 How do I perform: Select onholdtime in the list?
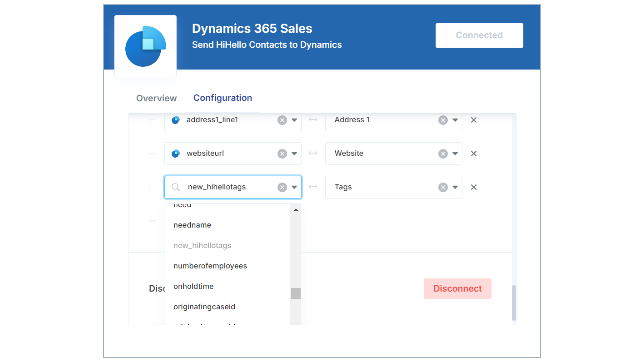tap(228, 287)
